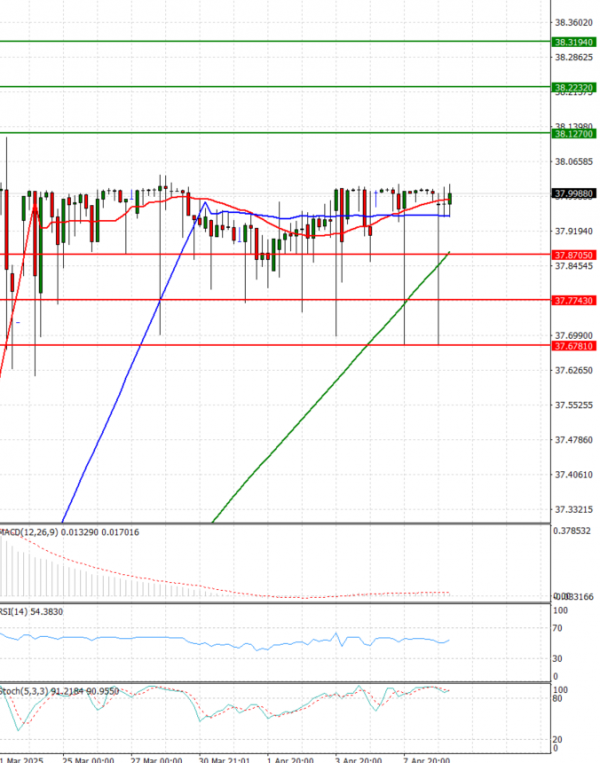Click the 38.28625 price axis value
Image resolution: width=600 pixels, height=763 pixels.
(x=574, y=57)
